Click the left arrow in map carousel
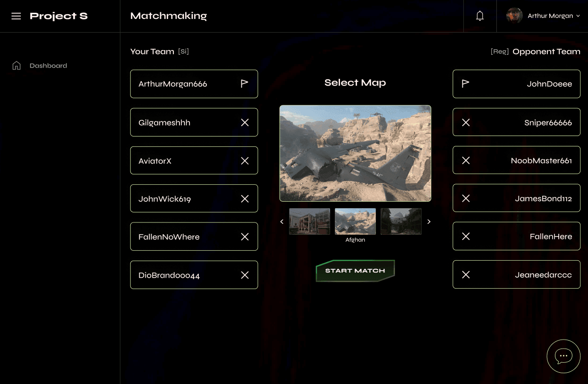The image size is (588, 384). point(282,221)
